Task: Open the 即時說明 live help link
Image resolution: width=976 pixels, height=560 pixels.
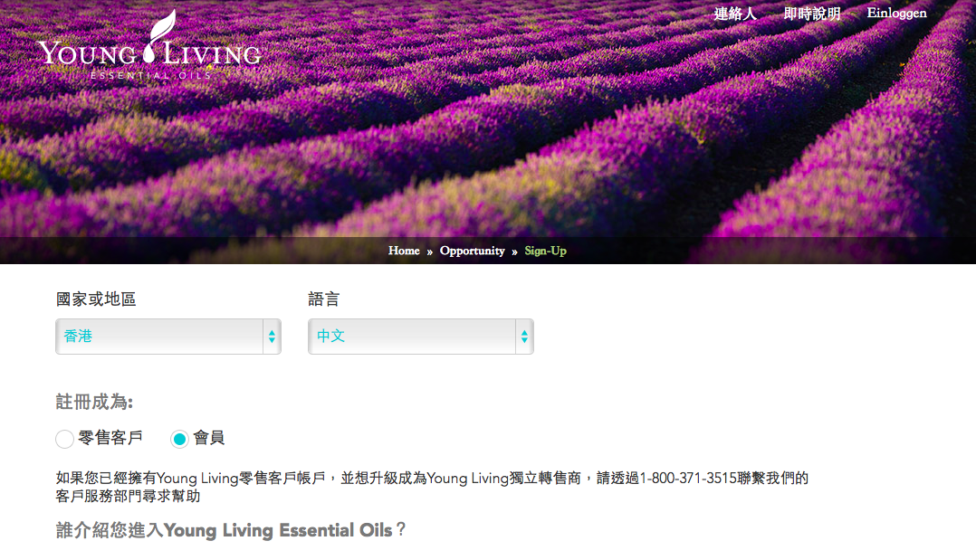Action: [811, 14]
